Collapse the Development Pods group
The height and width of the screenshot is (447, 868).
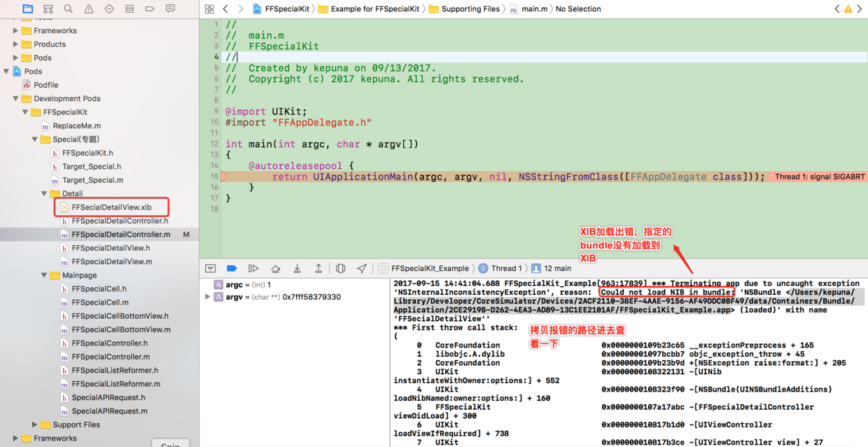(x=15, y=99)
